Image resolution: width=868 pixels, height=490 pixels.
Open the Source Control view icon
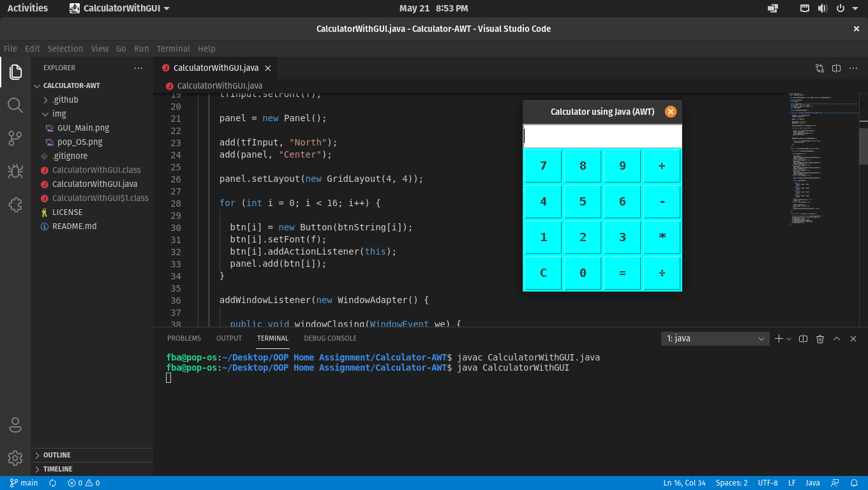point(15,138)
